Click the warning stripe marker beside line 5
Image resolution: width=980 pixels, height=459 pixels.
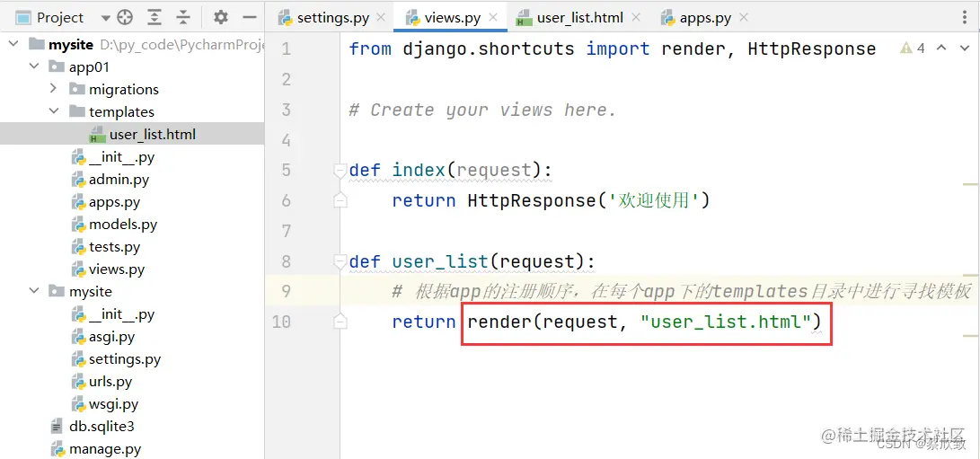(x=971, y=185)
